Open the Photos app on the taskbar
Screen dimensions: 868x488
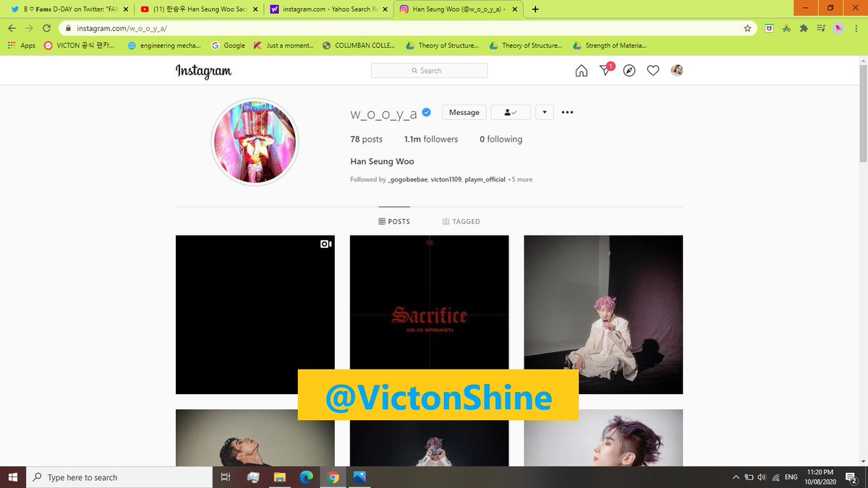point(359,477)
